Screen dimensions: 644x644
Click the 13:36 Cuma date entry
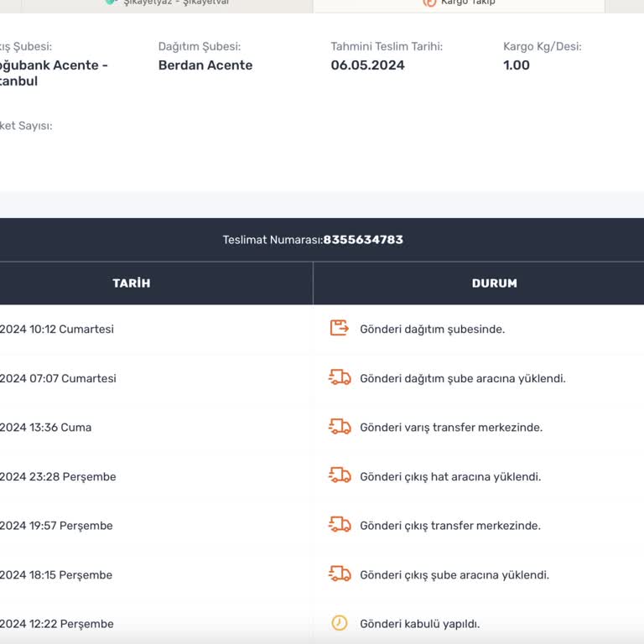[x=46, y=428]
